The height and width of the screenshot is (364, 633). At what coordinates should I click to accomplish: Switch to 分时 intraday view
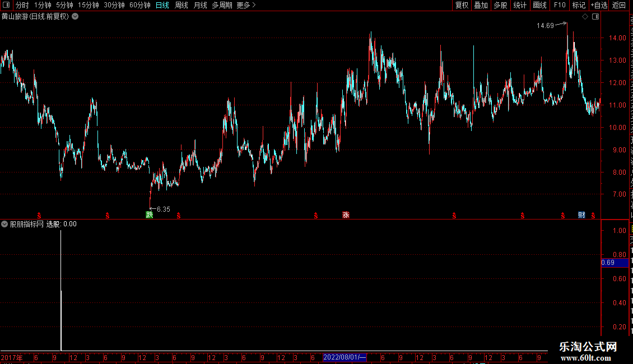(22, 5)
